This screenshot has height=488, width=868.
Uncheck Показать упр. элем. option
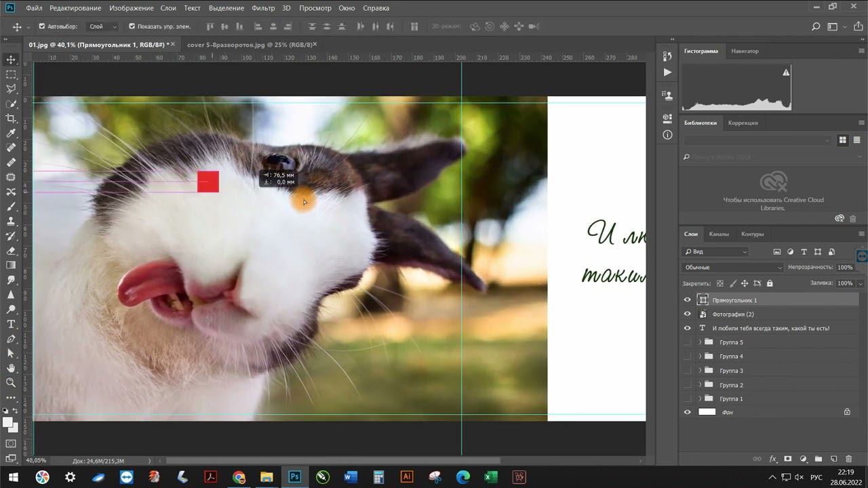pyautogui.click(x=132, y=26)
